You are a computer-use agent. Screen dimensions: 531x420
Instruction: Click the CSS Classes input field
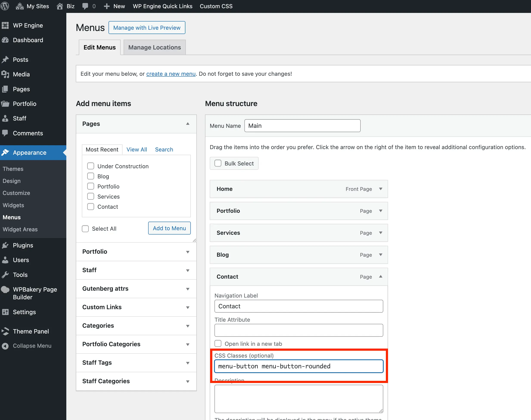tap(298, 366)
